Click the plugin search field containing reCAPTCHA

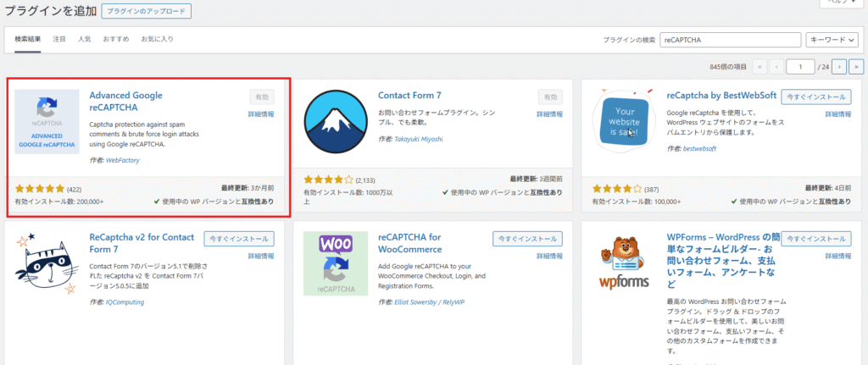click(731, 40)
